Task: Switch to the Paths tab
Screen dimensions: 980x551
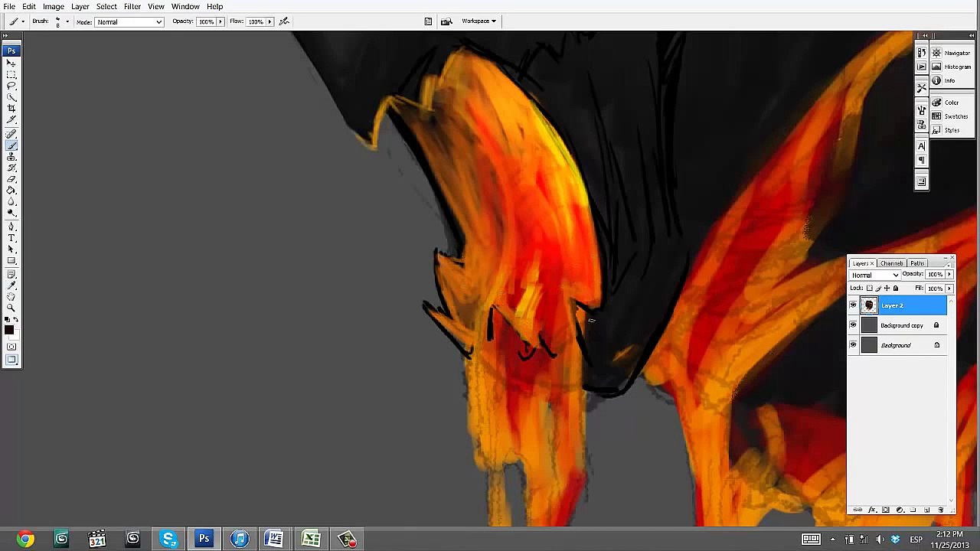Action: pyautogui.click(x=917, y=263)
